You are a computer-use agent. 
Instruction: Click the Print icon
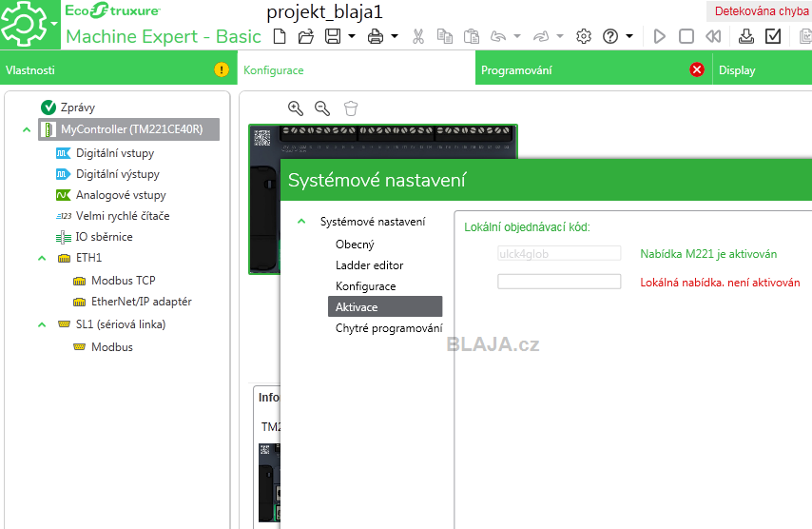(x=376, y=36)
